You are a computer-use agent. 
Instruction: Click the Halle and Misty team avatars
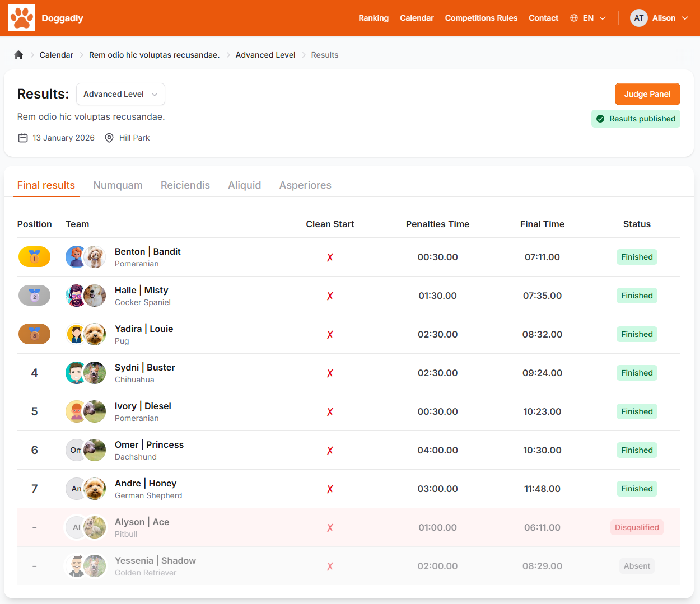click(86, 296)
